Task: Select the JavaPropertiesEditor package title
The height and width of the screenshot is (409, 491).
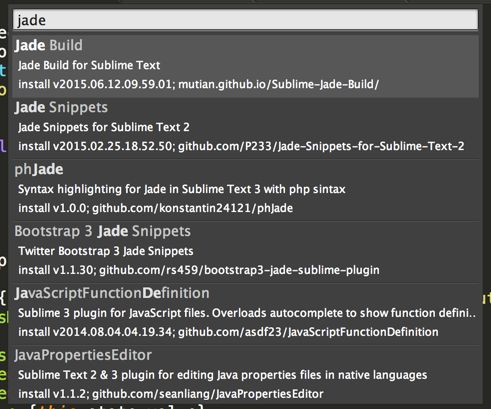Action: tap(83, 355)
